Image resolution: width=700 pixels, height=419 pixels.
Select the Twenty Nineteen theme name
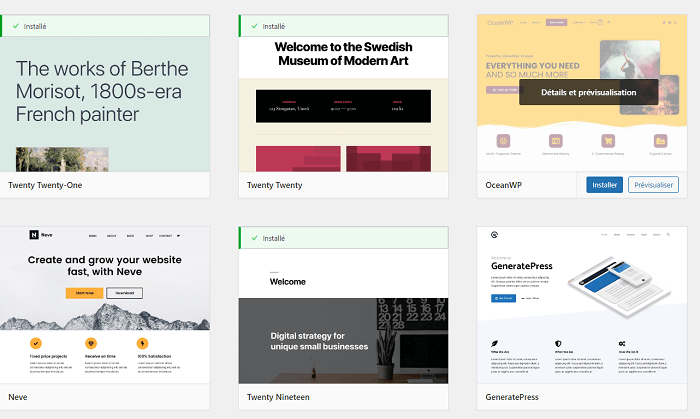coord(278,397)
